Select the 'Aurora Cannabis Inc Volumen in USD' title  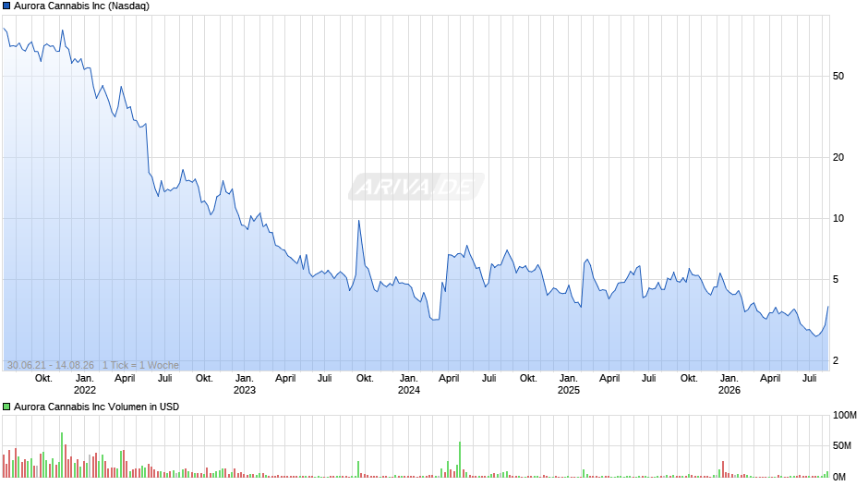click(x=96, y=407)
